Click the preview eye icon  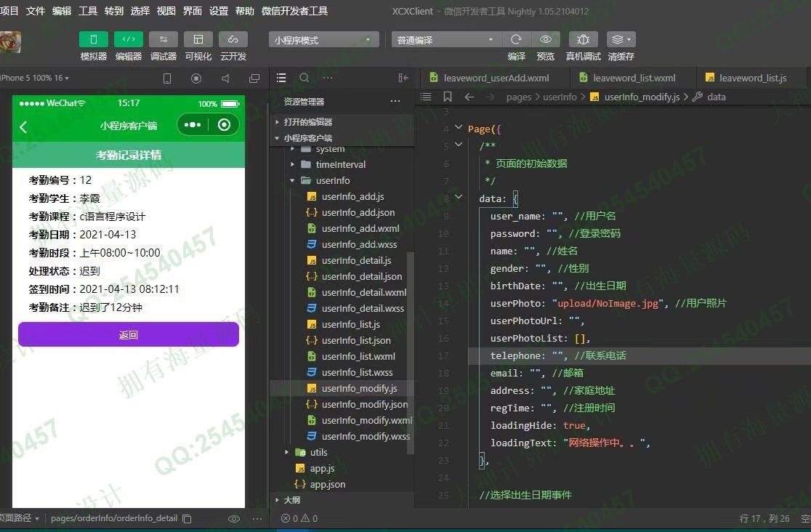point(546,39)
